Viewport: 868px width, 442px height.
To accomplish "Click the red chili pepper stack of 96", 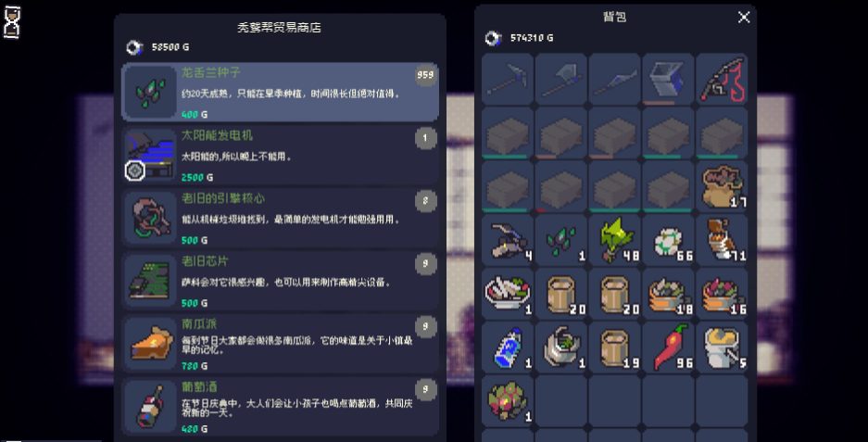I will [x=668, y=347].
